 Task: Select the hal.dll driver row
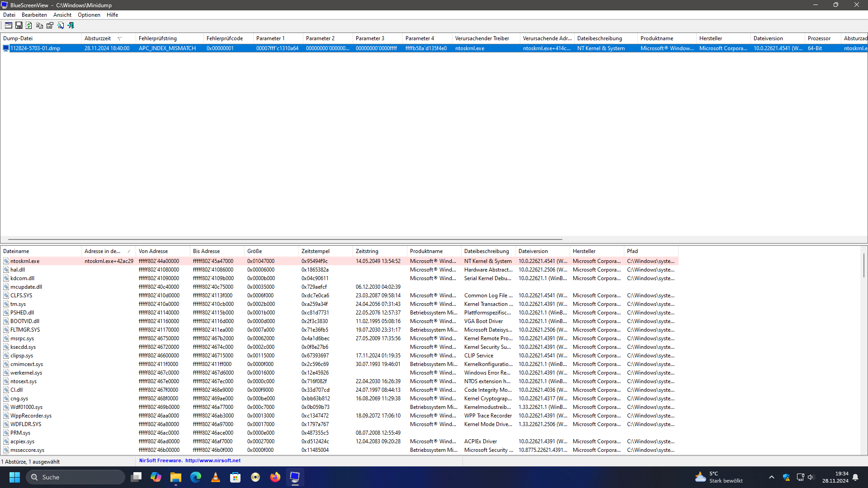[x=18, y=270]
